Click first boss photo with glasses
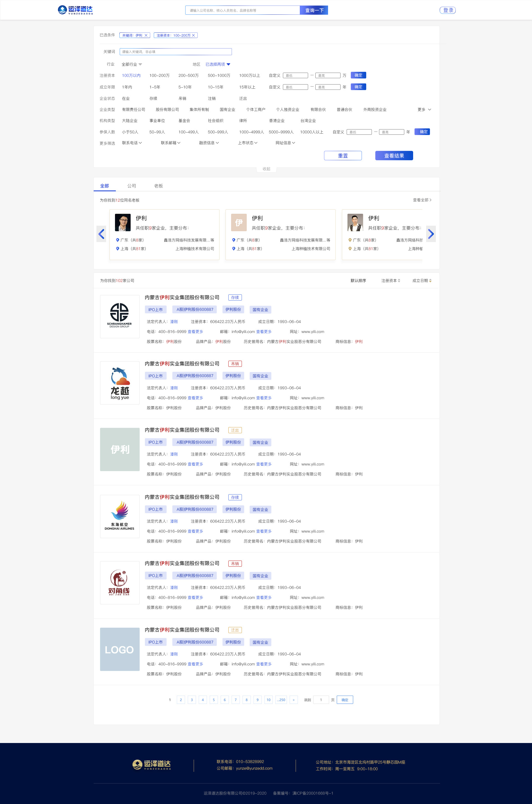Viewport: 532px width, 804px height. click(x=123, y=223)
